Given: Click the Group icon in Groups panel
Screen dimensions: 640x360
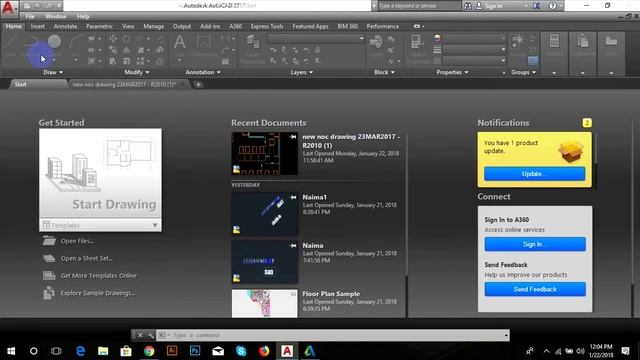Looking at the screenshot, I should [x=518, y=41].
